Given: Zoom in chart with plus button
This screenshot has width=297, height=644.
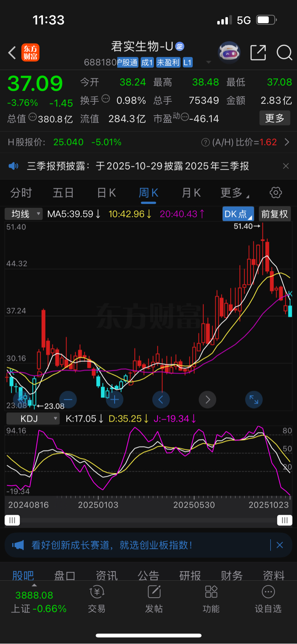Looking at the screenshot, I should 114,399.
